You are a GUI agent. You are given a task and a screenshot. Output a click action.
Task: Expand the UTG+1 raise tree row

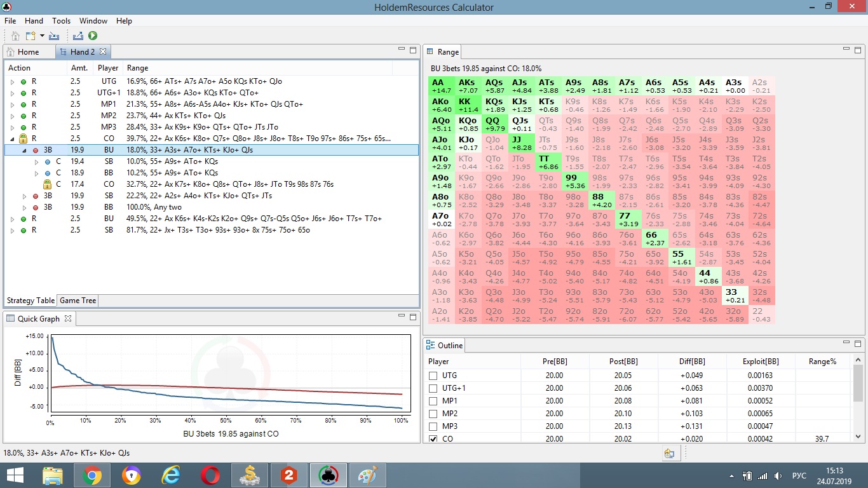click(12, 93)
